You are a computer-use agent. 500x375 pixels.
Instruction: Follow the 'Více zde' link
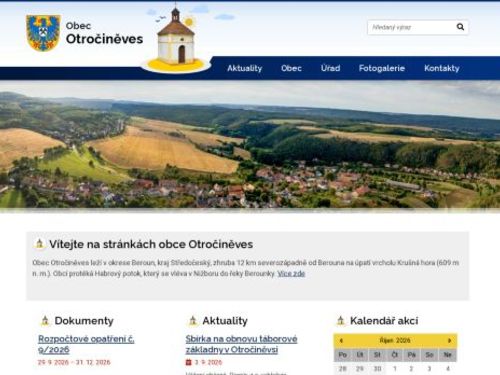coord(291,274)
